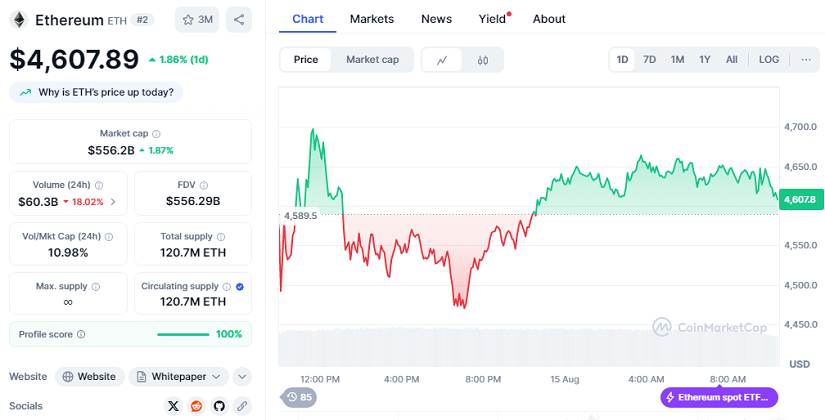The width and height of the screenshot is (825, 420).
Task: Open the Max. supply info icon
Action: [96, 287]
